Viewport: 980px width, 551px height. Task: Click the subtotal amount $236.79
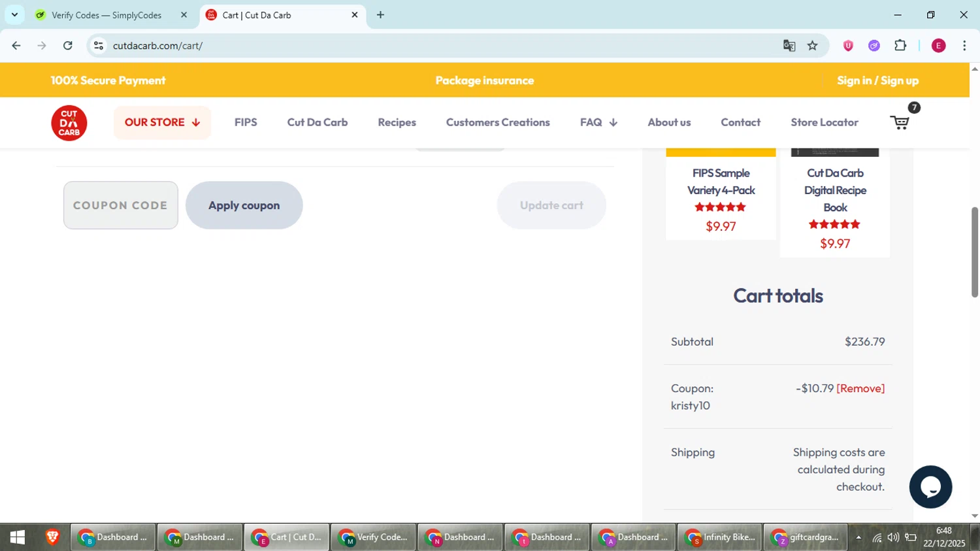click(864, 342)
